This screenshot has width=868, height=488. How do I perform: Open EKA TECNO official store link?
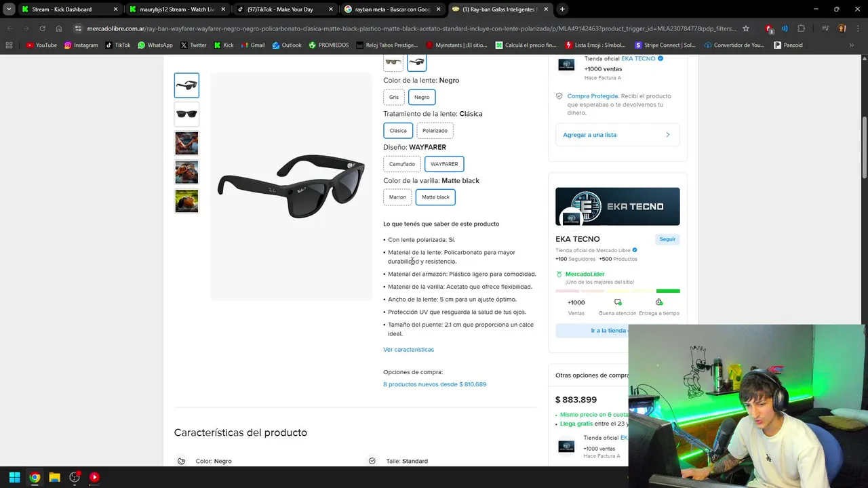tap(638, 59)
